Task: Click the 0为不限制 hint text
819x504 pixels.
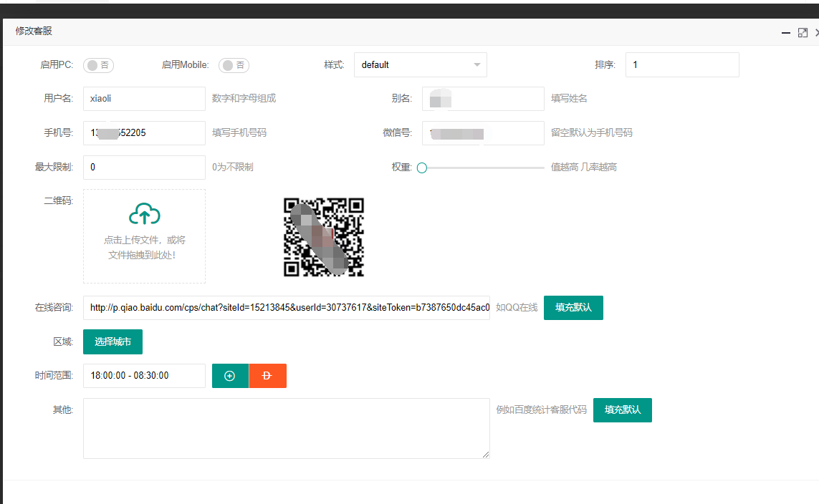Action: point(233,168)
